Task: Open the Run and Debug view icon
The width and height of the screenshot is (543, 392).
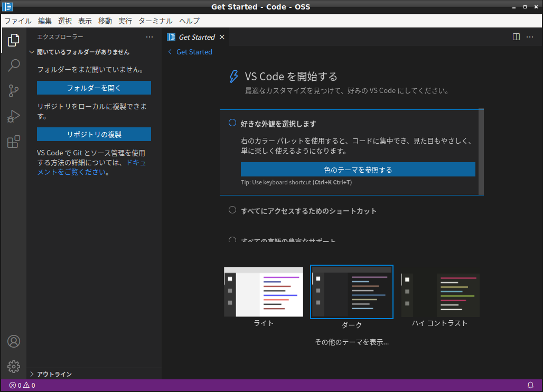Action: (14, 116)
